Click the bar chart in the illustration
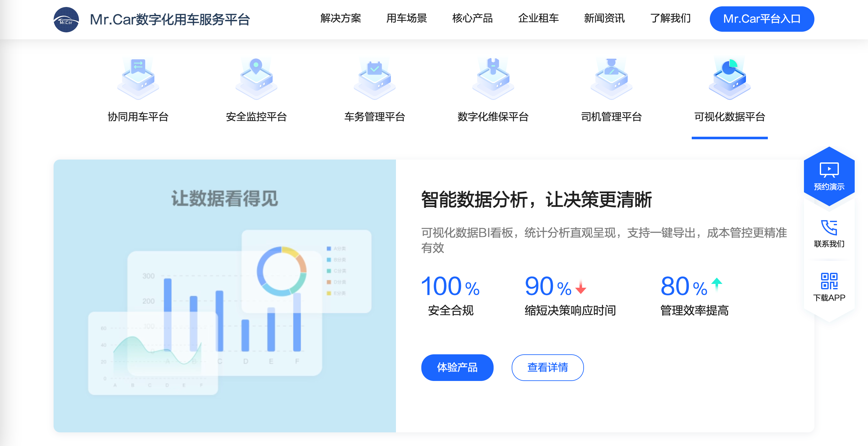 tap(224, 313)
